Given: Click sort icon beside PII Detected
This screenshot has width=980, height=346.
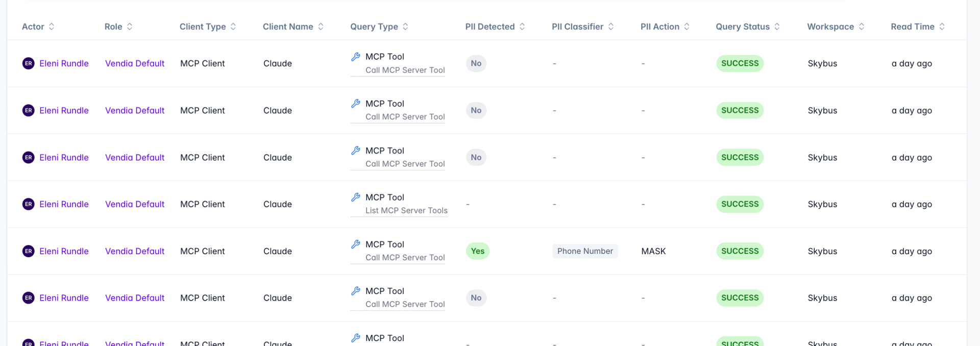Looking at the screenshot, I should coord(522,27).
